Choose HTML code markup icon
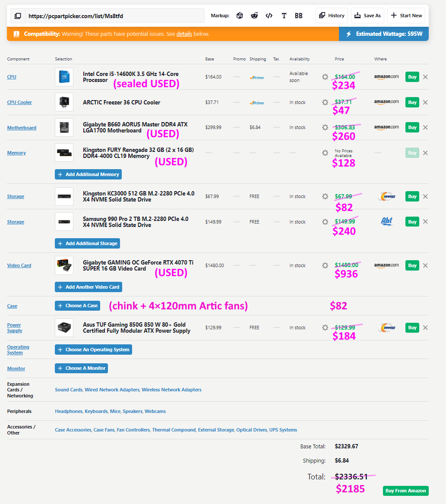446x504 pixels. click(269, 16)
